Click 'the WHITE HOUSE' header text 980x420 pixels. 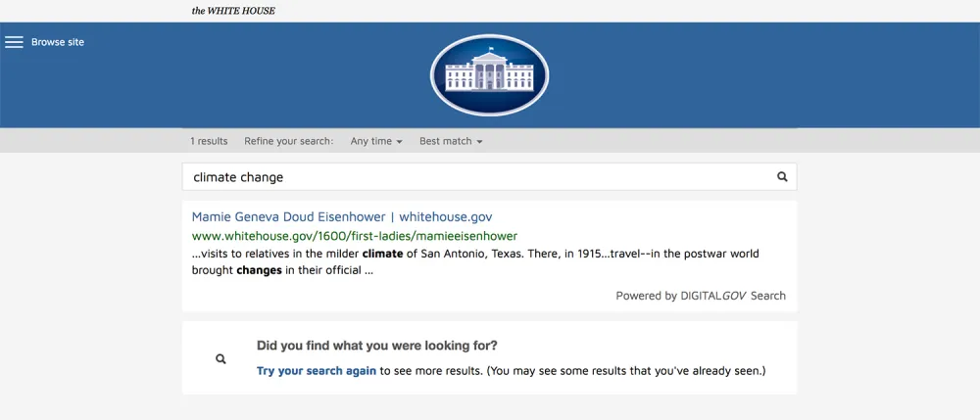pos(233,11)
